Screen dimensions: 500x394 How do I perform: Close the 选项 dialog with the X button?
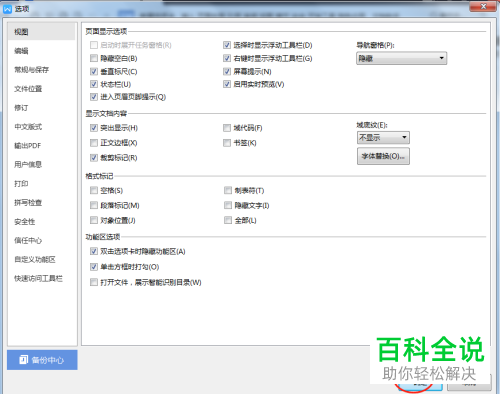click(x=483, y=6)
